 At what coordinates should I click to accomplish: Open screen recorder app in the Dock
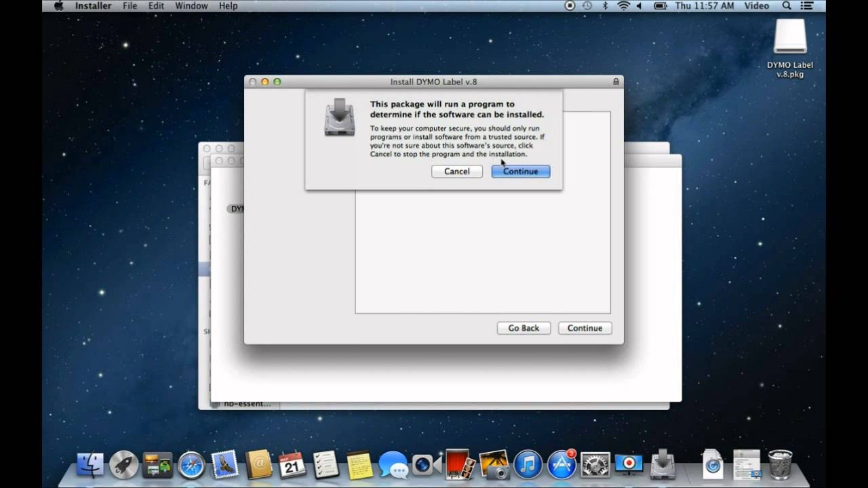629,465
